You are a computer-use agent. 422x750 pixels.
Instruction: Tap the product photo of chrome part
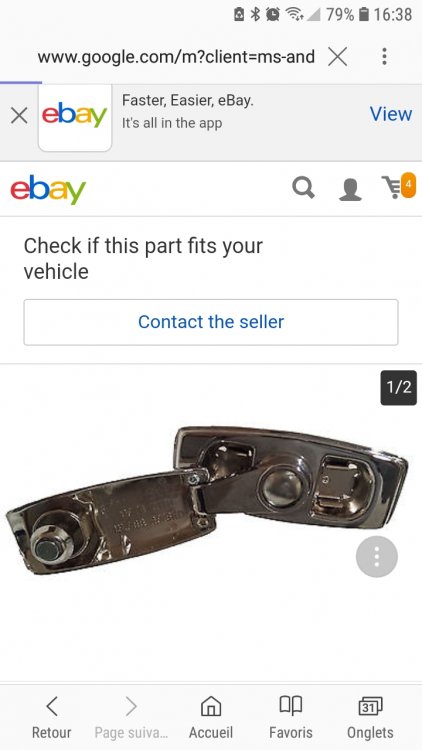[207, 499]
